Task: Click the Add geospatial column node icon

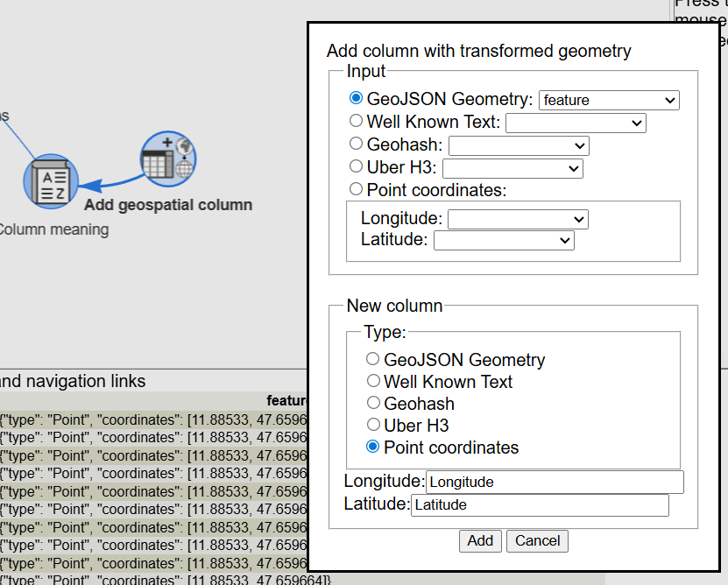Action: (168, 158)
